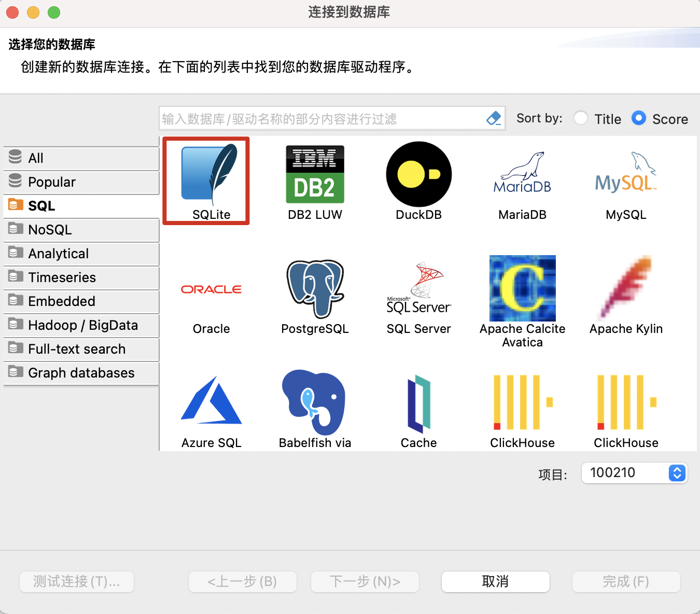This screenshot has height=614, width=700.
Task: Choose the Oracle database driver
Action: (211, 288)
